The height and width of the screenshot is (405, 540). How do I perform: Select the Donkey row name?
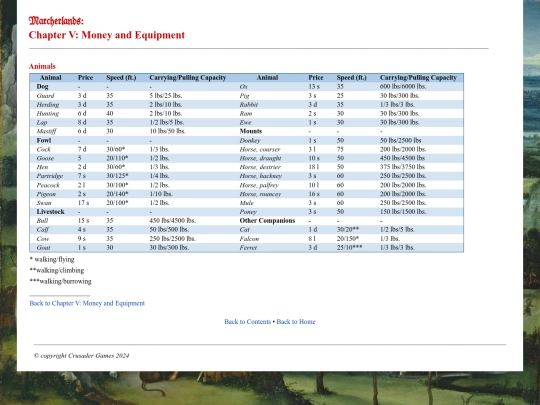250,141
